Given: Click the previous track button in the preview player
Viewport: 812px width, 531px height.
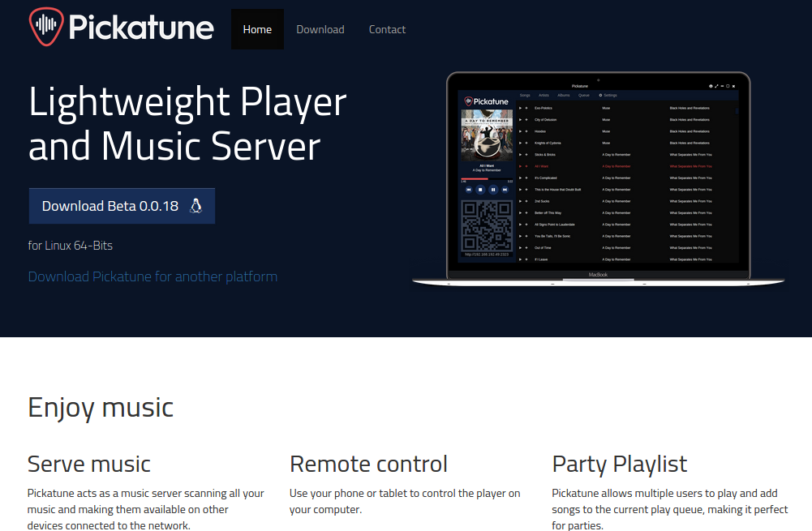Looking at the screenshot, I should point(469,190).
